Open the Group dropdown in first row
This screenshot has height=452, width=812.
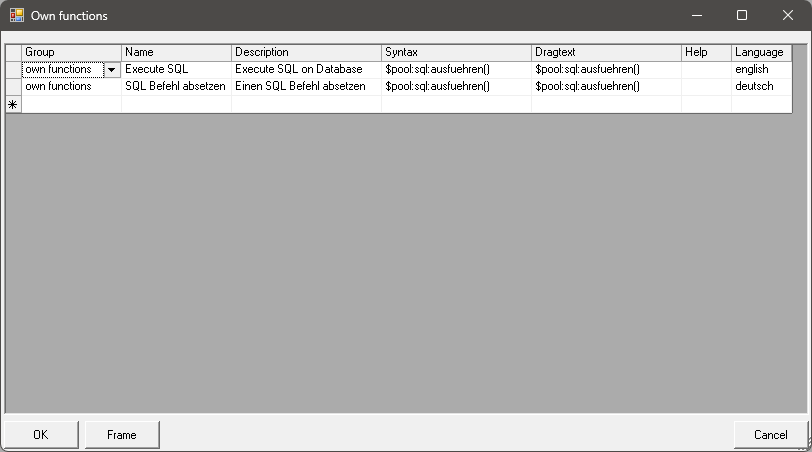111,70
